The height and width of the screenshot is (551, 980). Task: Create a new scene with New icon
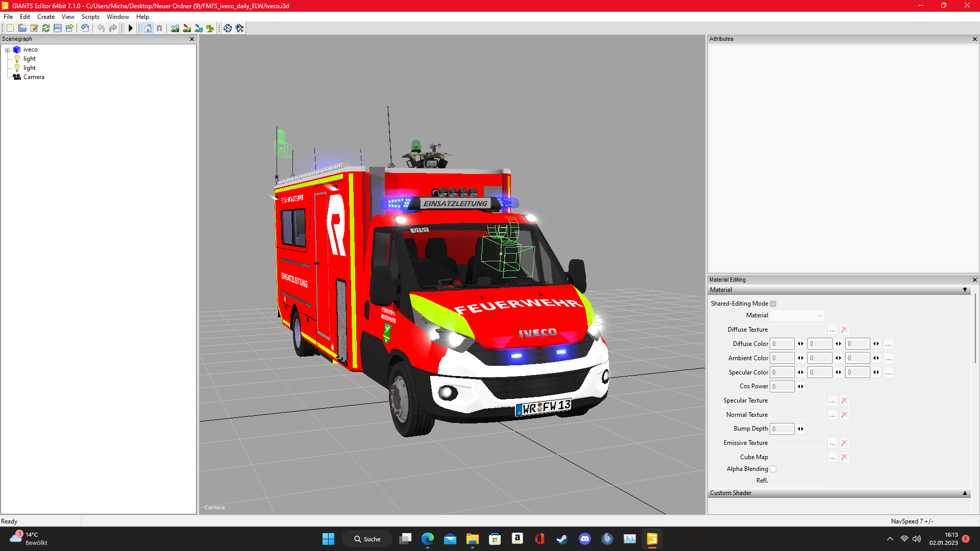pos(10,28)
